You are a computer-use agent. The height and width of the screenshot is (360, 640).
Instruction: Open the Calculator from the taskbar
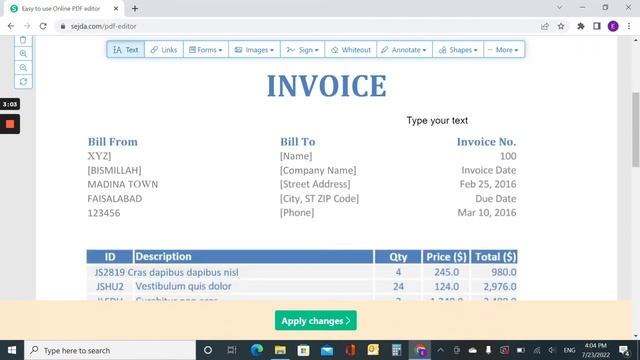pyautogui.click(x=396, y=350)
